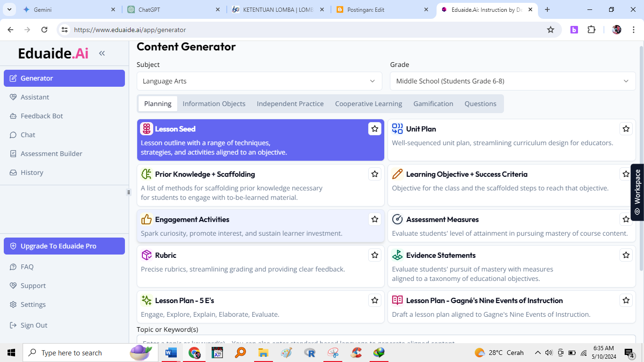644x362 pixels.
Task: Collapse the Eduaide.Ai sidebar with double chevron
Action: (102, 53)
